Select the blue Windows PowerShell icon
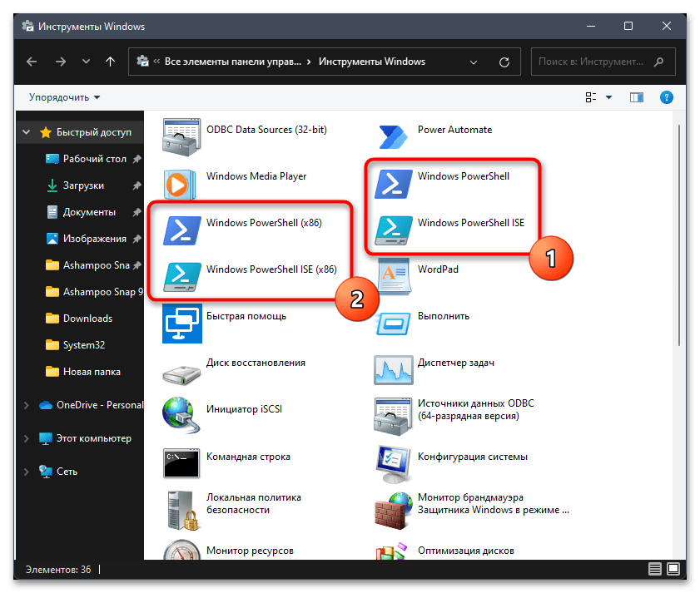Image resolution: width=700 pixels, height=593 pixels. (x=394, y=183)
